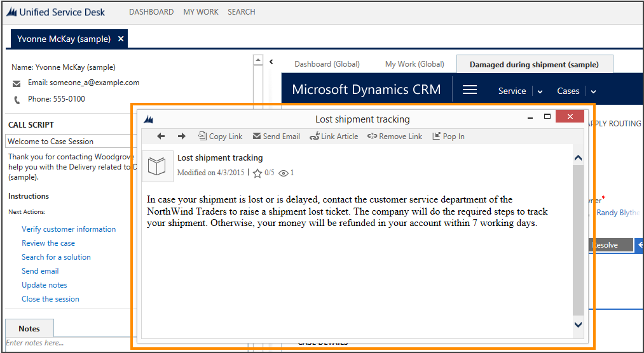
Task: Close the Yvonne McKay session tab
Action: [x=121, y=39]
